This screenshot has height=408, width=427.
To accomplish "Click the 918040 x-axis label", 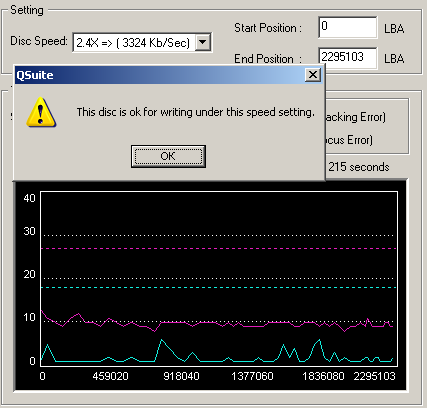I will 181,376.
